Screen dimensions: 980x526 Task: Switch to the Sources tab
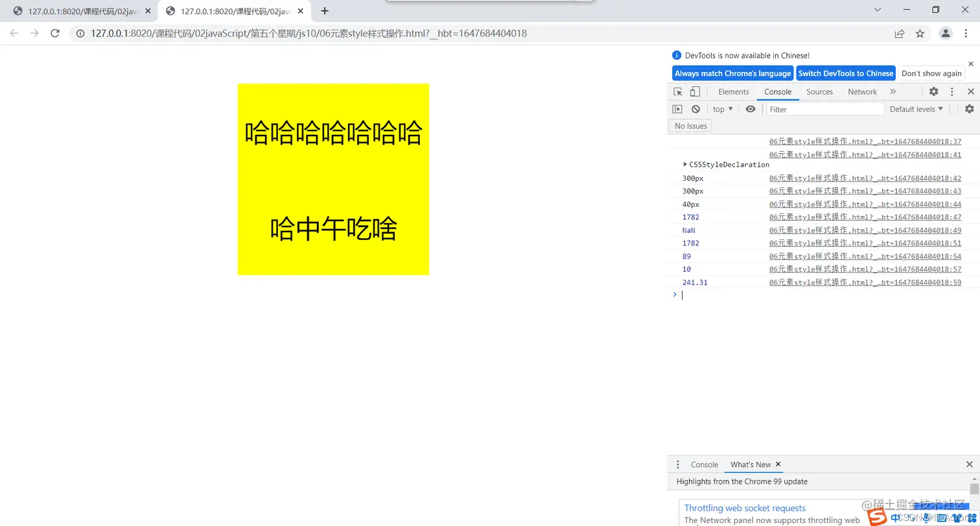click(819, 91)
